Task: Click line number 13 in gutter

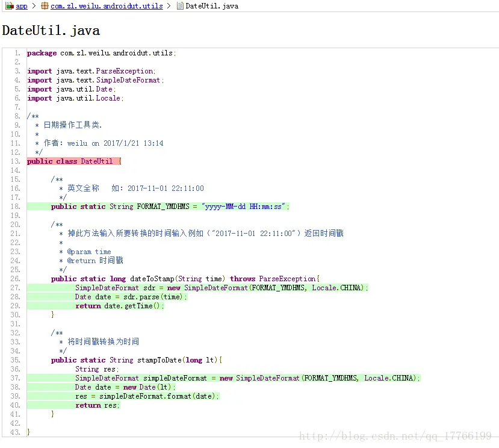Action: (x=15, y=161)
